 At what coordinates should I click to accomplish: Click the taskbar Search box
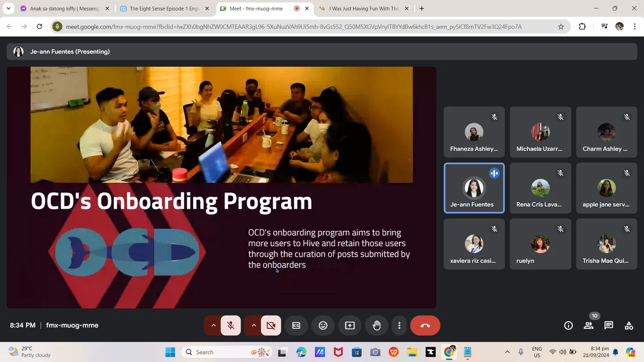pos(226,352)
